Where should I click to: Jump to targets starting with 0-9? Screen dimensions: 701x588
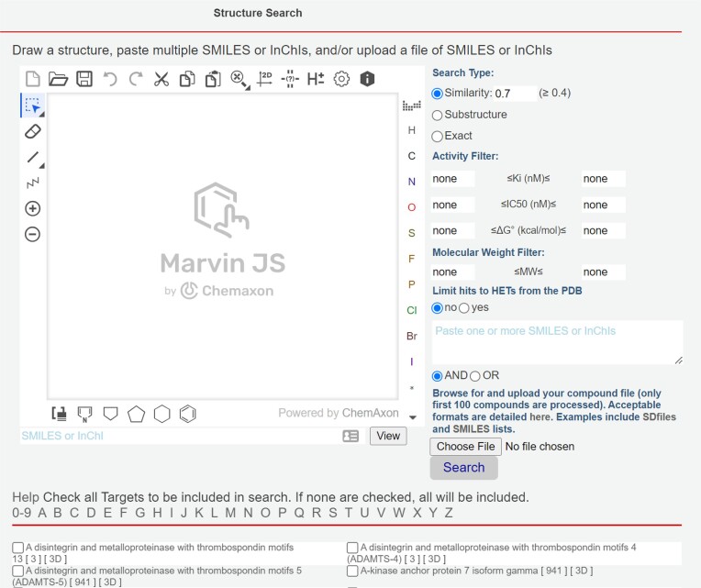click(21, 513)
